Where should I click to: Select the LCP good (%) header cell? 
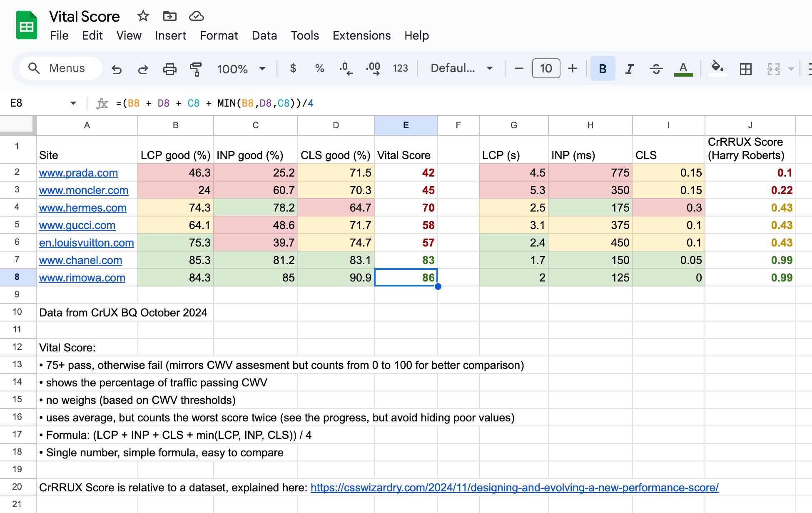point(176,149)
